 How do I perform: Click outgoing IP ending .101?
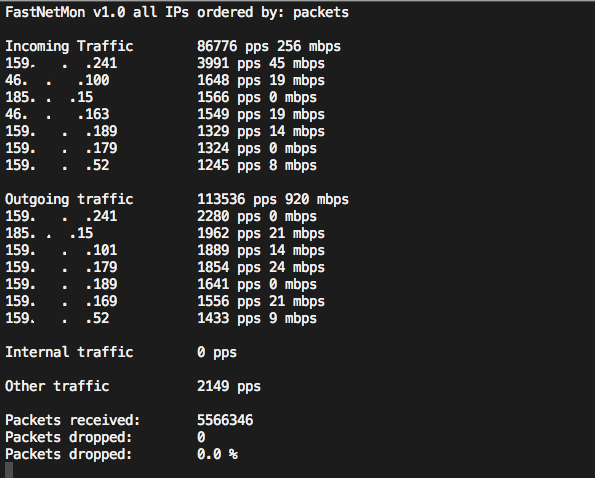(x=61, y=250)
